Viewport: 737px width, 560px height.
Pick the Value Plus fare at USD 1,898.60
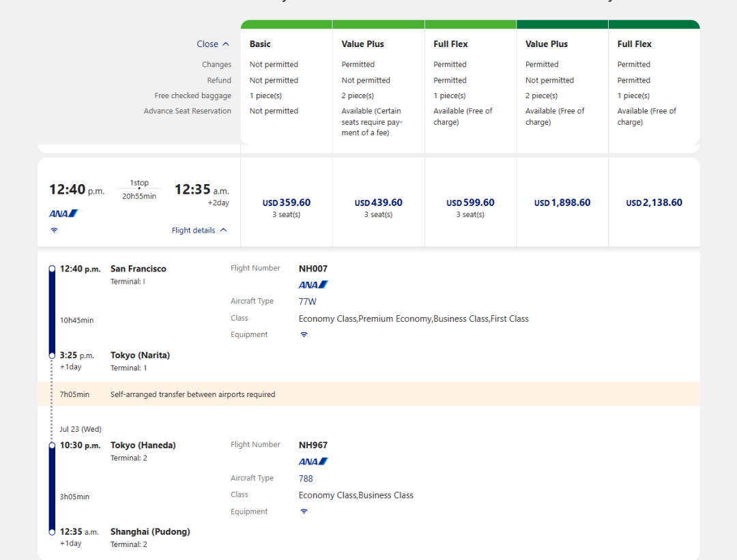tap(562, 203)
